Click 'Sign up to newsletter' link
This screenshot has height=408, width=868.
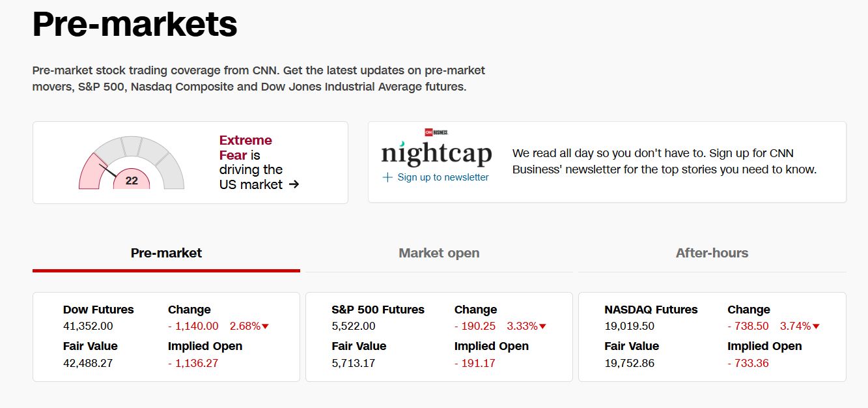click(x=443, y=177)
